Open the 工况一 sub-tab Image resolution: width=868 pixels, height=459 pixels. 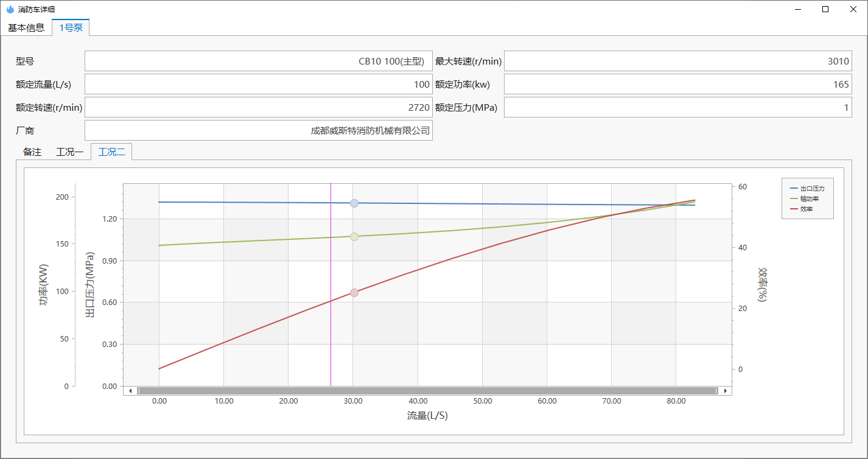70,152
